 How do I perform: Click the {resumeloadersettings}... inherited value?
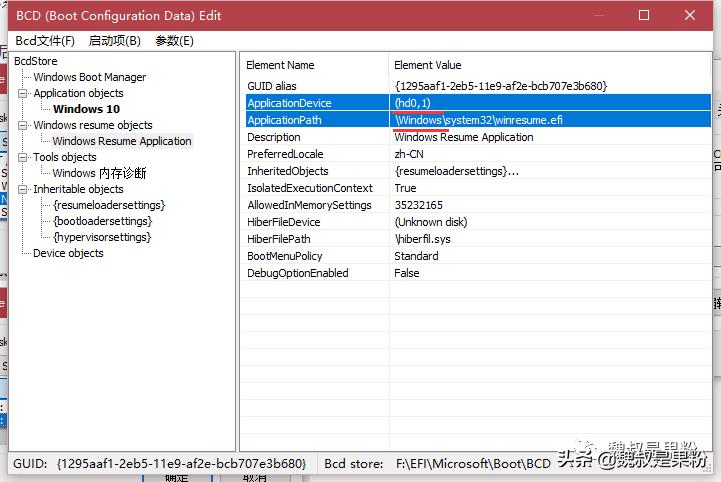click(x=457, y=171)
